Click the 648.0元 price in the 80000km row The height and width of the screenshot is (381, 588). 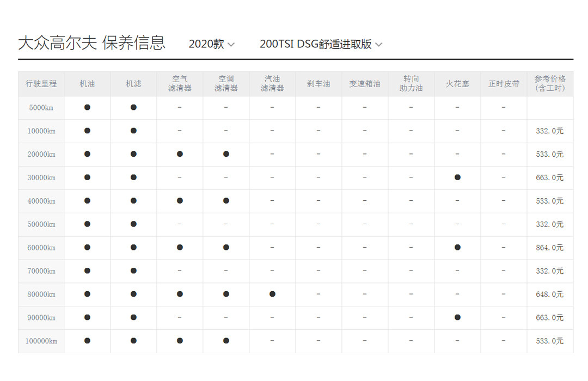pos(549,294)
